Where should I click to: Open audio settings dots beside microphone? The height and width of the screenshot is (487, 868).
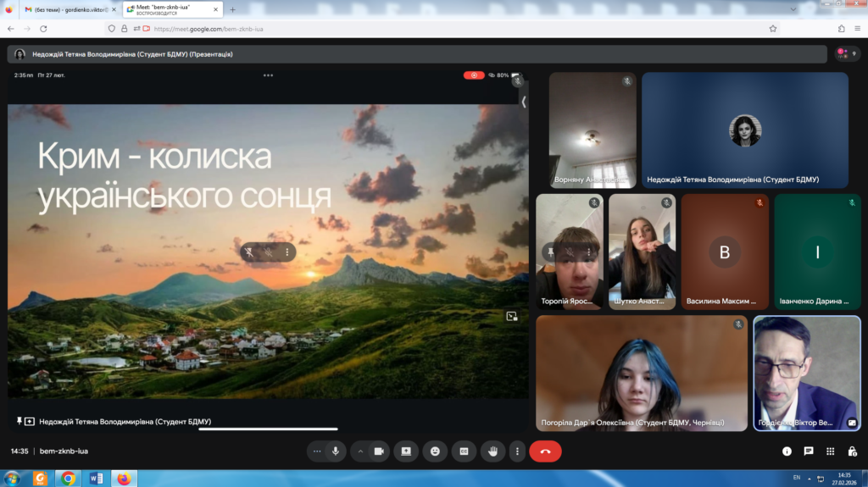317,451
